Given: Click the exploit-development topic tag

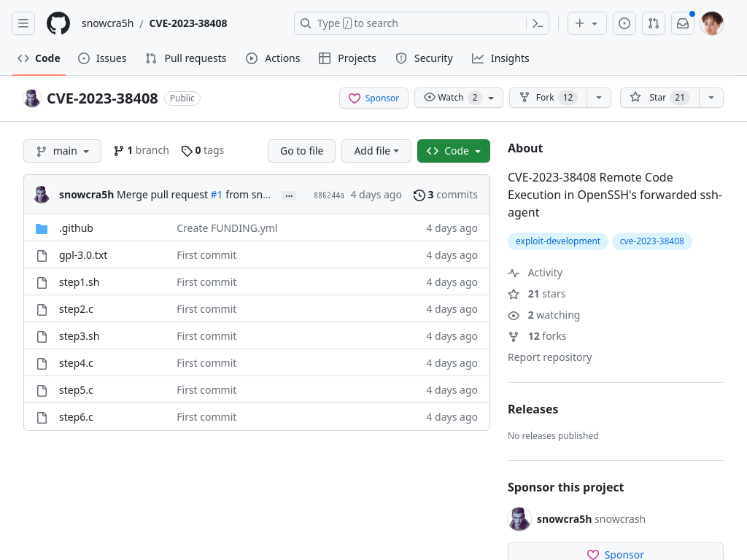Looking at the screenshot, I should pyautogui.click(x=557, y=241).
